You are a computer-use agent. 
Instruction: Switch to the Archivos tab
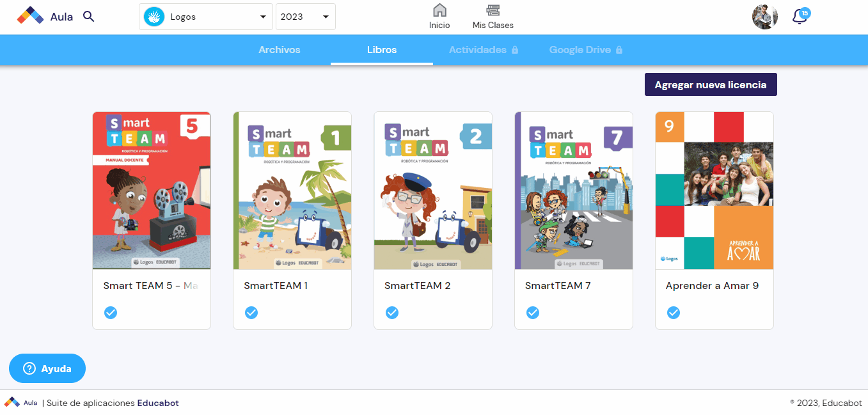[x=280, y=50]
